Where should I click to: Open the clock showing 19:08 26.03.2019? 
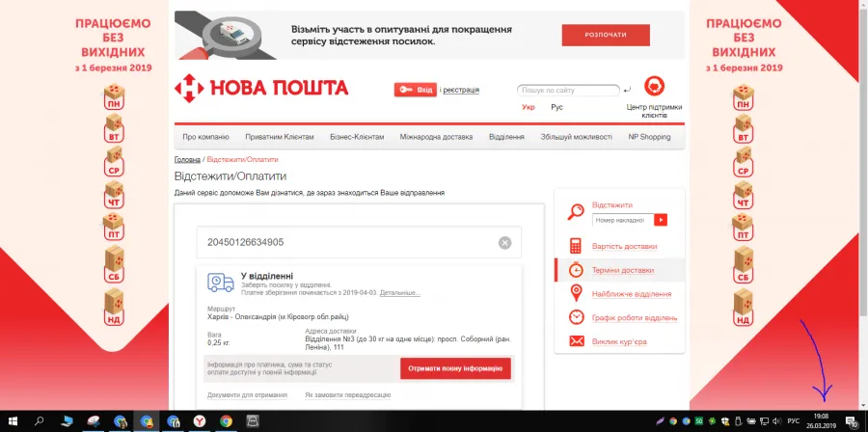point(821,421)
